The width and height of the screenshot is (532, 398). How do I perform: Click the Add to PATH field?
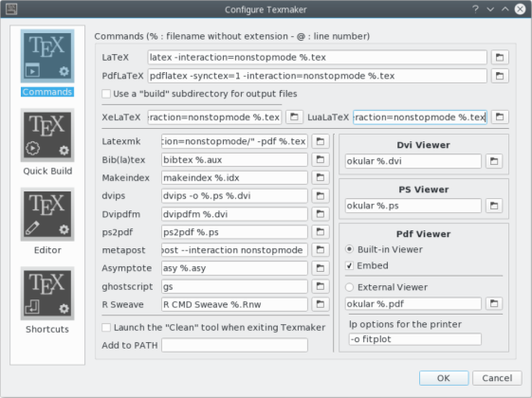point(234,345)
